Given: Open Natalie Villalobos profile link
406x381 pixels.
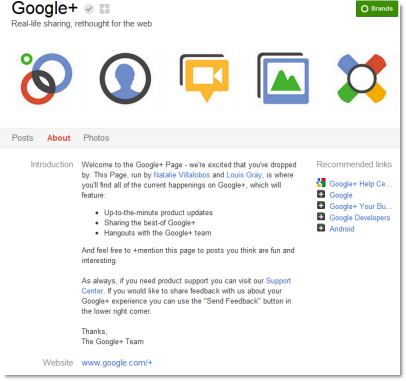Looking at the screenshot, I should (182, 175).
